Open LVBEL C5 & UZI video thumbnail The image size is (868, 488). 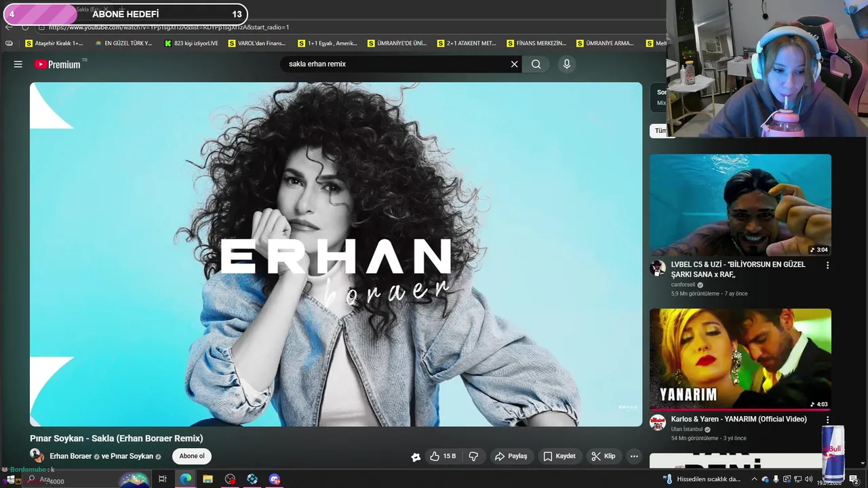click(x=741, y=205)
